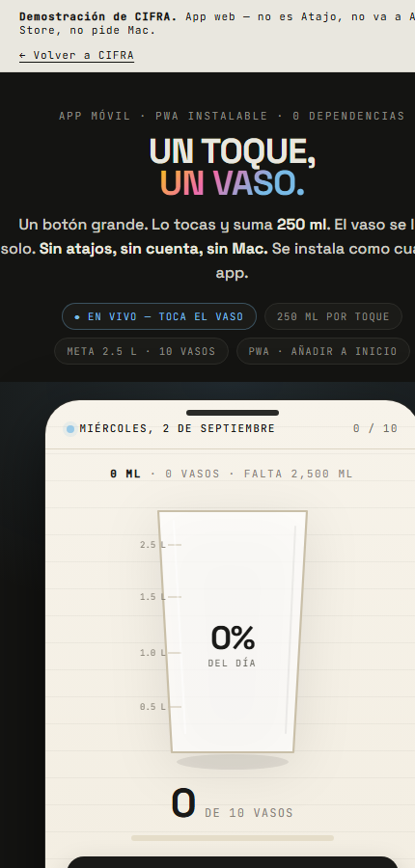Click the progress bar under the vasos counter
This screenshot has height=868, width=415.
click(x=233, y=838)
